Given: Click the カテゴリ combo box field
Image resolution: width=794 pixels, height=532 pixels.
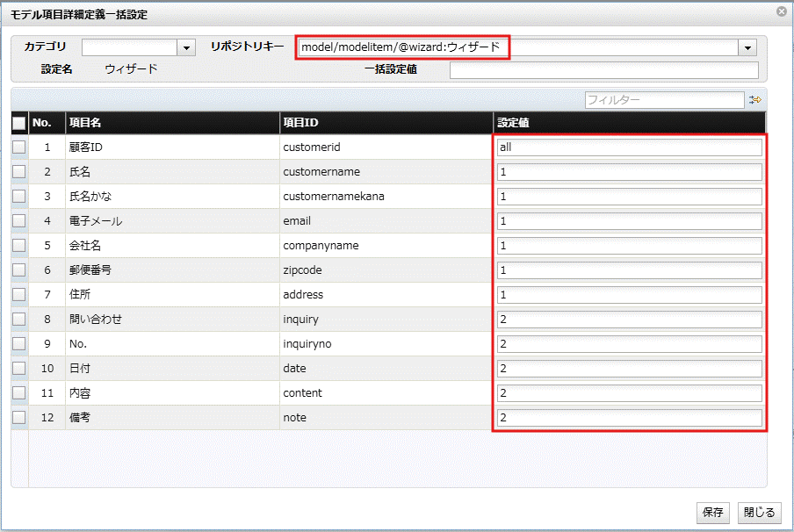Looking at the screenshot, I should point(130,47).
